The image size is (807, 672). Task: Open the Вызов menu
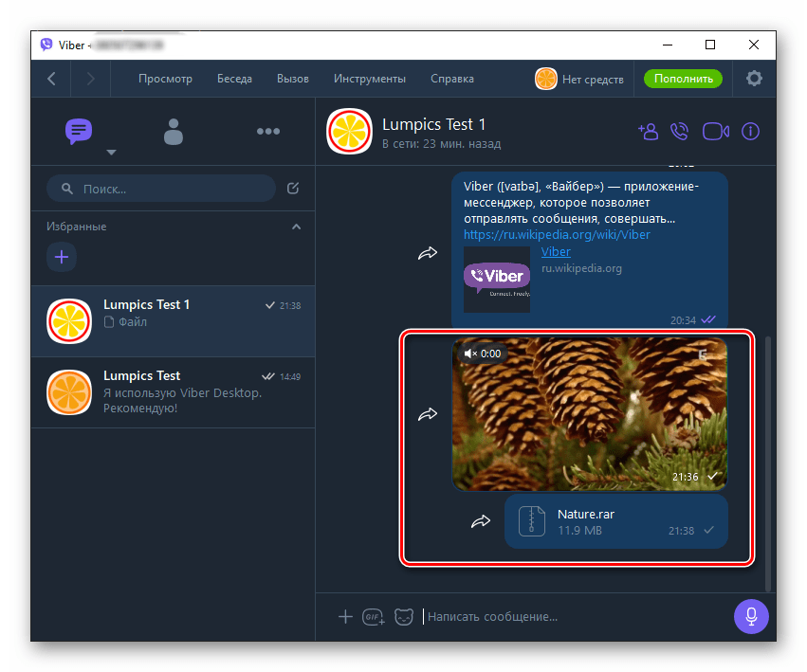click(293, 79)
